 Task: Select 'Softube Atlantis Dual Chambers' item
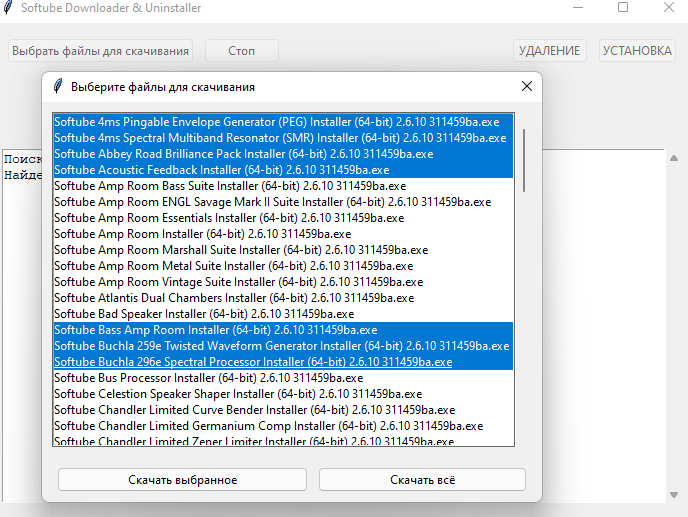pyautogui.click(x=283, y=298)
